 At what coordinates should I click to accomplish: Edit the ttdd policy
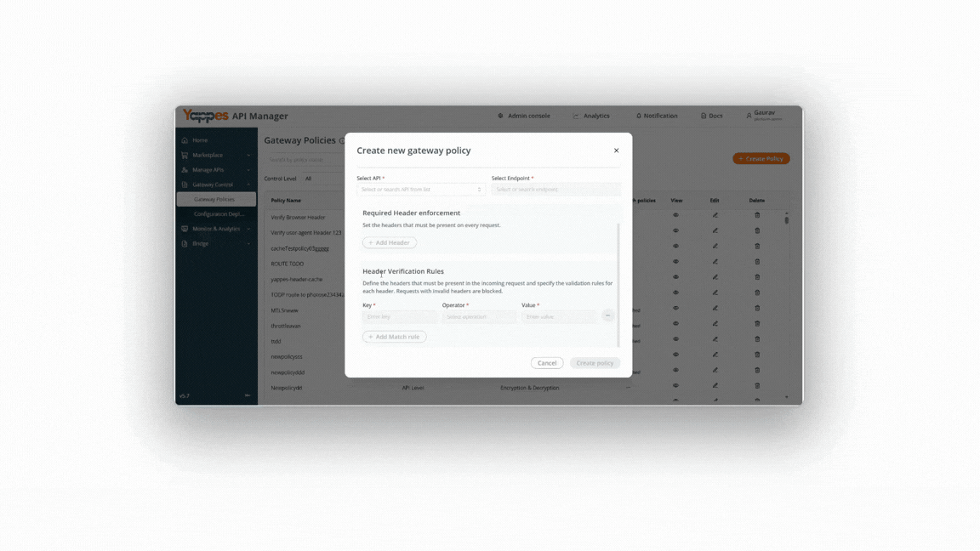click(715, 339)
